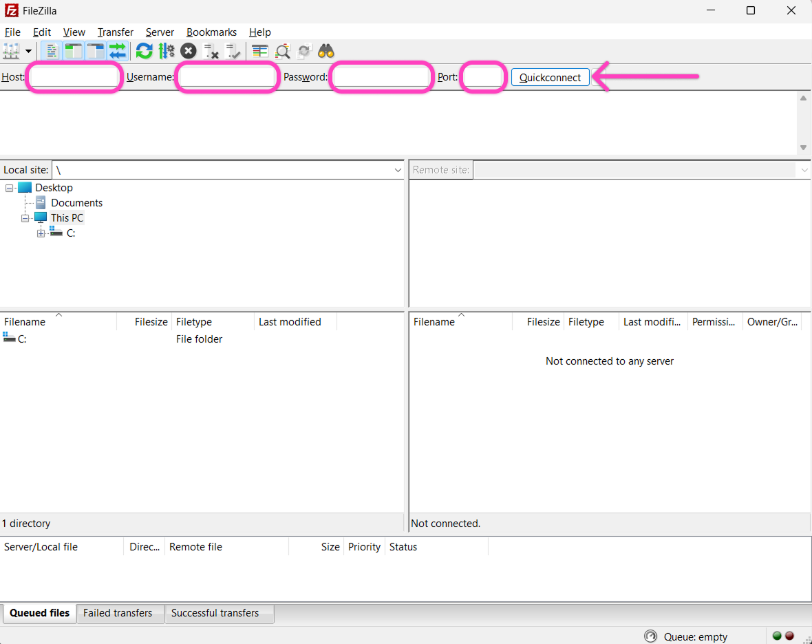812x644 pixels.
Task: Focus the Host input field
Action: click(74, 77)
